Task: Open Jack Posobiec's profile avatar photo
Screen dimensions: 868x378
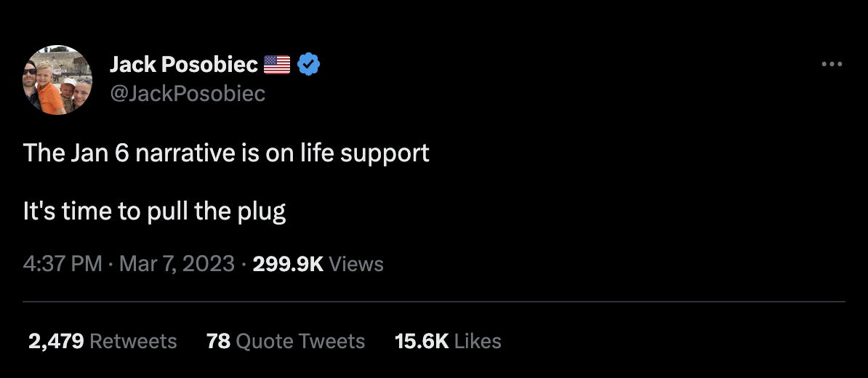Action: 57,79
